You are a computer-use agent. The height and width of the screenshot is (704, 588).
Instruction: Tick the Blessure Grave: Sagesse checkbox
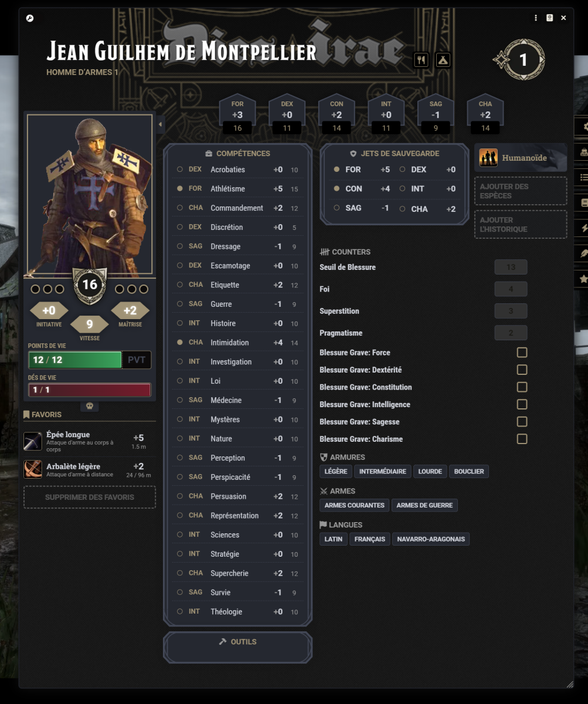522,422
